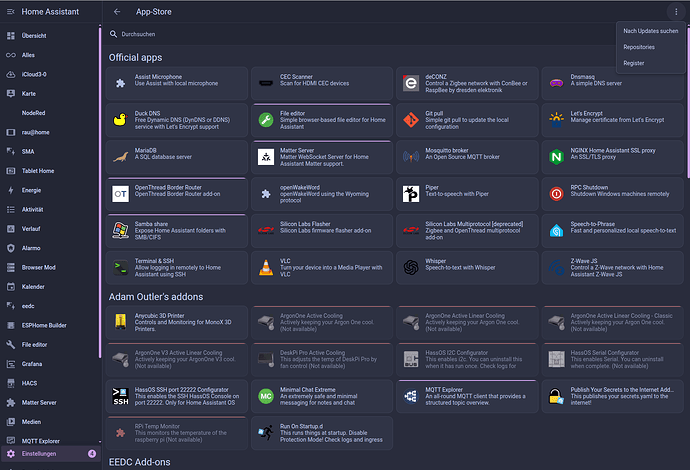Open the Run On Startup.d card
Viewport: 690px width, 470px height.
click(322, 433)
